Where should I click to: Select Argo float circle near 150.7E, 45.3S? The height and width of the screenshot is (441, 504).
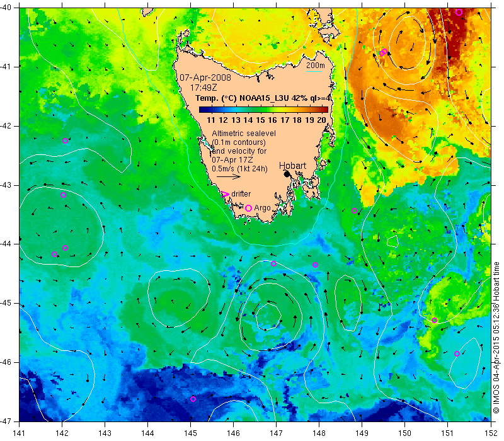(434, 320)
